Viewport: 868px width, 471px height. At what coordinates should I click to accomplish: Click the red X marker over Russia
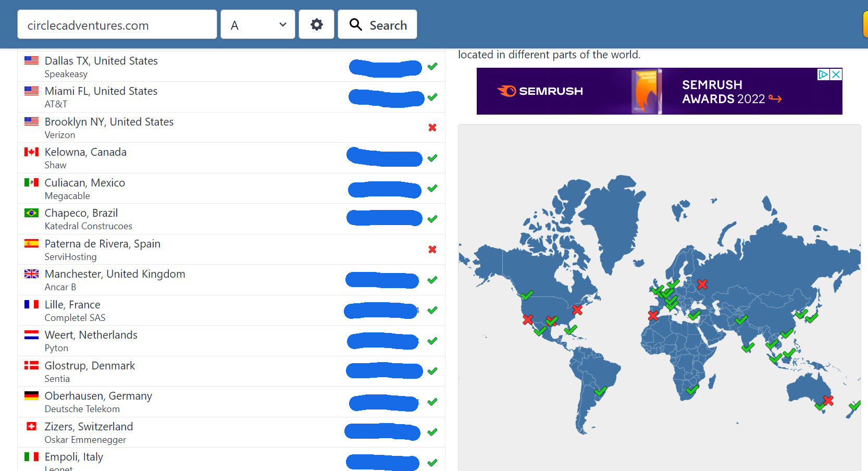[x=702, y=284]
